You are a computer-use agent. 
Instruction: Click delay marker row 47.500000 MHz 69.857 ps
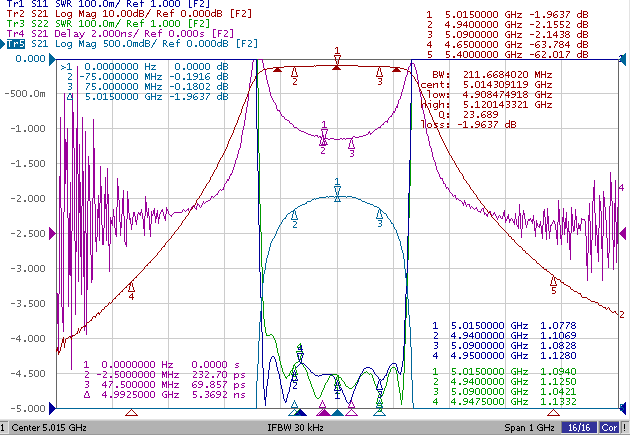click(164, 385)
